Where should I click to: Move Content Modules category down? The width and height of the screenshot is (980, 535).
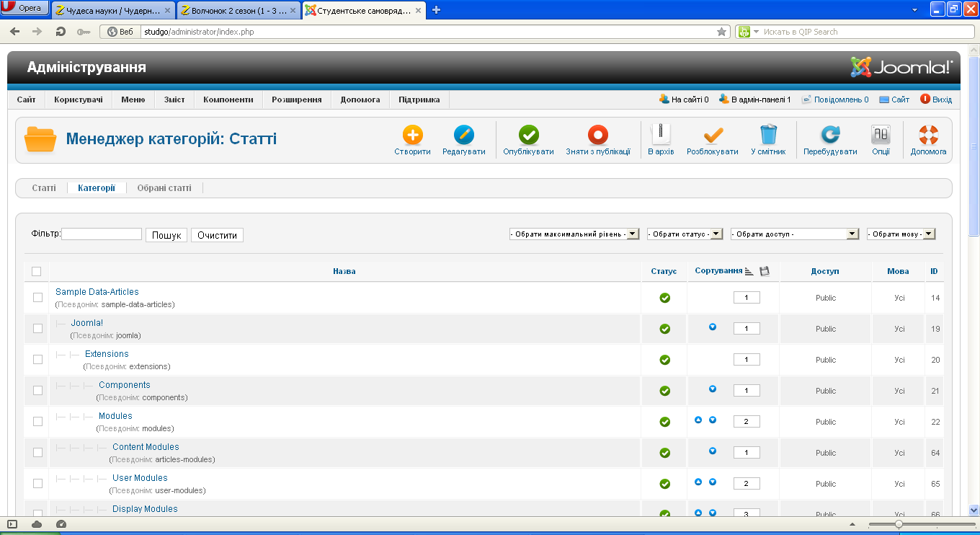click(713, 451)
